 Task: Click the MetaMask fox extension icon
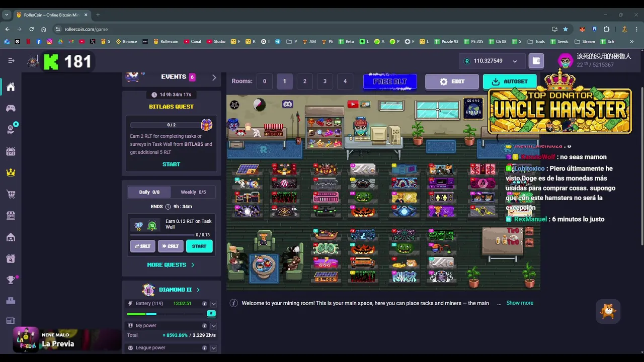[582, 29]
